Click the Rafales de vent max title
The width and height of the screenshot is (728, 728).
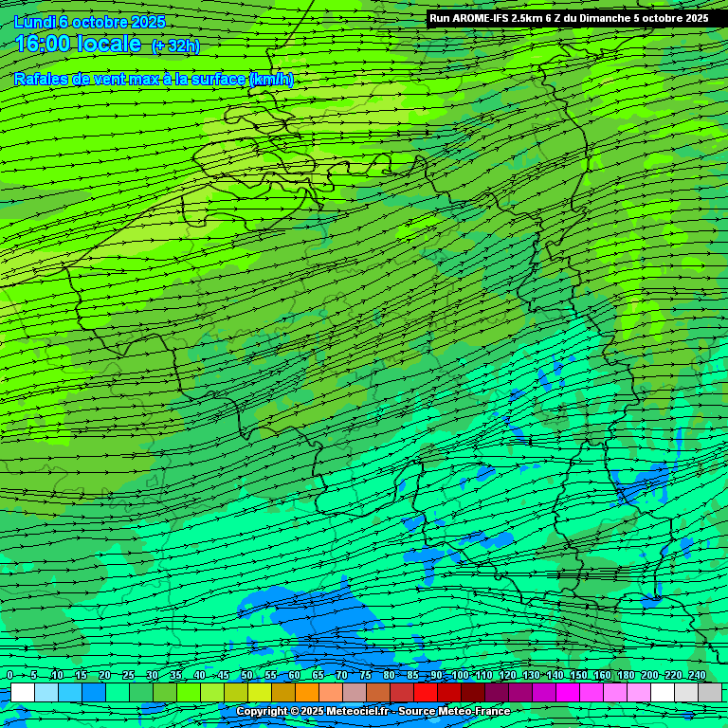(154, 80)
